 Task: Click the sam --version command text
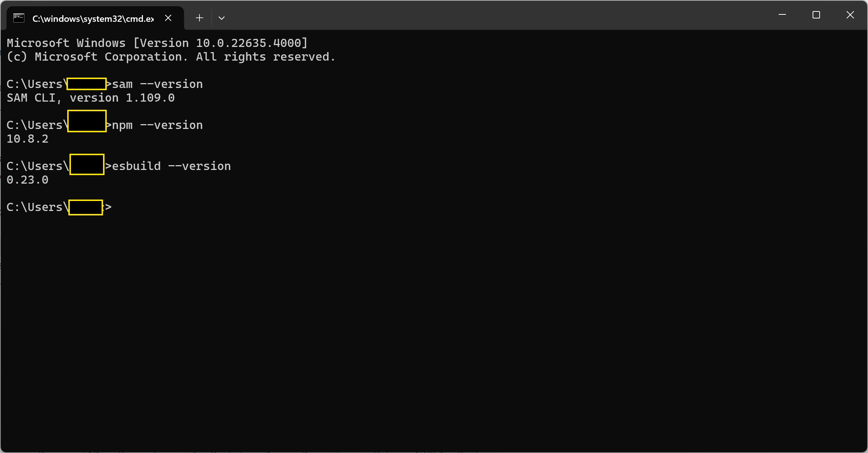click(157, 84)
